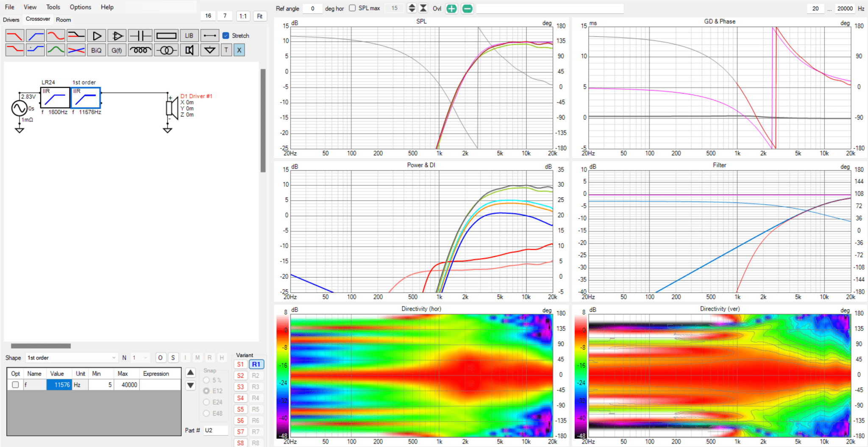868x447 pixels.
Task: Open the N order dropdown
Action: [140, 358]
